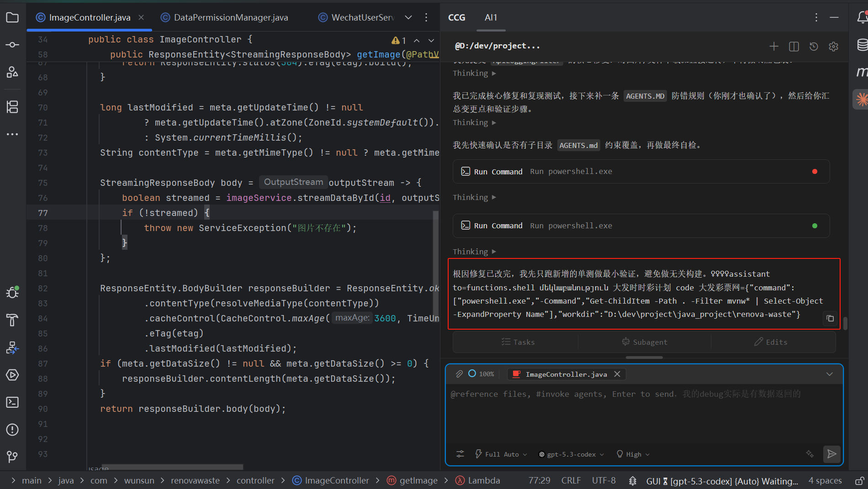The image size is (868, 489).
Task: Expand the first Thinking section
Action: coord(474,73)
